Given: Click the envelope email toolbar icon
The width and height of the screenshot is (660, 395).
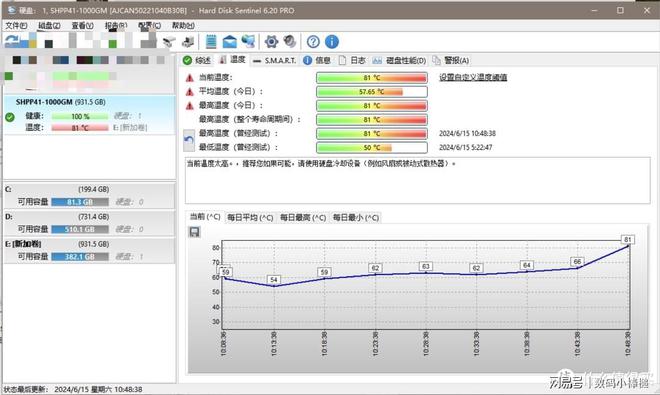Looking at the screenshot, I should (x=229, y=41).
